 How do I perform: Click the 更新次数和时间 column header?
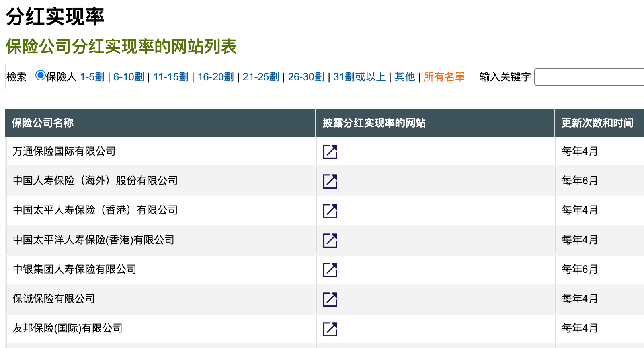pos(597,123)
